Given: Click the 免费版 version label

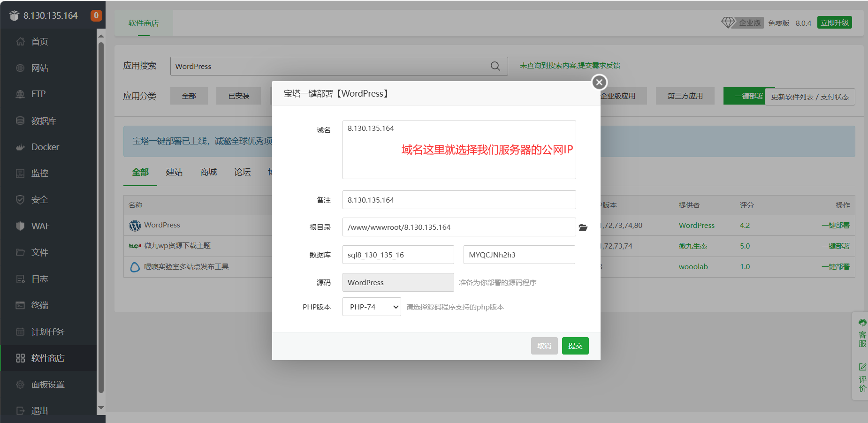Looking at the screenshot, I should click(x=779, y=23).
